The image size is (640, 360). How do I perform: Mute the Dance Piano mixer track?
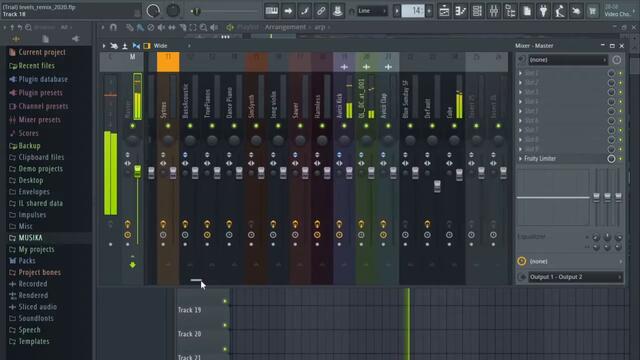(x=234, y=126)
